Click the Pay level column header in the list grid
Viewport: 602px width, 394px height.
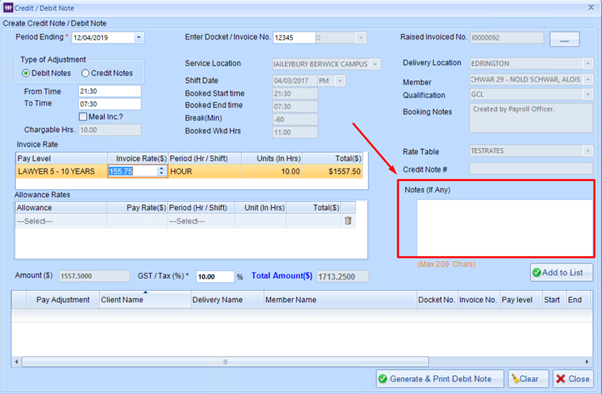tap(520, 300)
